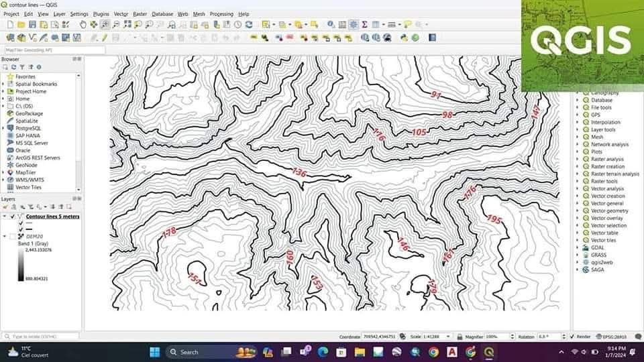Select ArcGIS REST Servers in the Browser
This screenshot has height=362, width=644.
click(38, 158)
